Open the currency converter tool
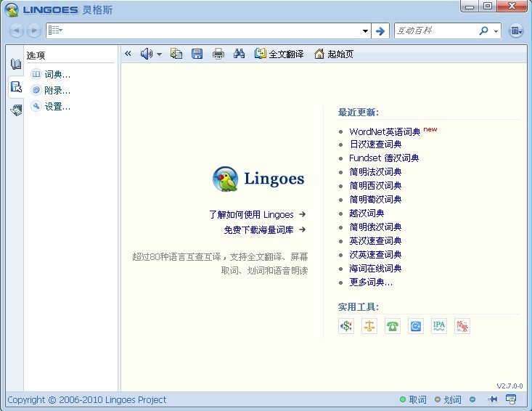The width and height of the screenshot is (532, 411). click(x=346, y=326)
